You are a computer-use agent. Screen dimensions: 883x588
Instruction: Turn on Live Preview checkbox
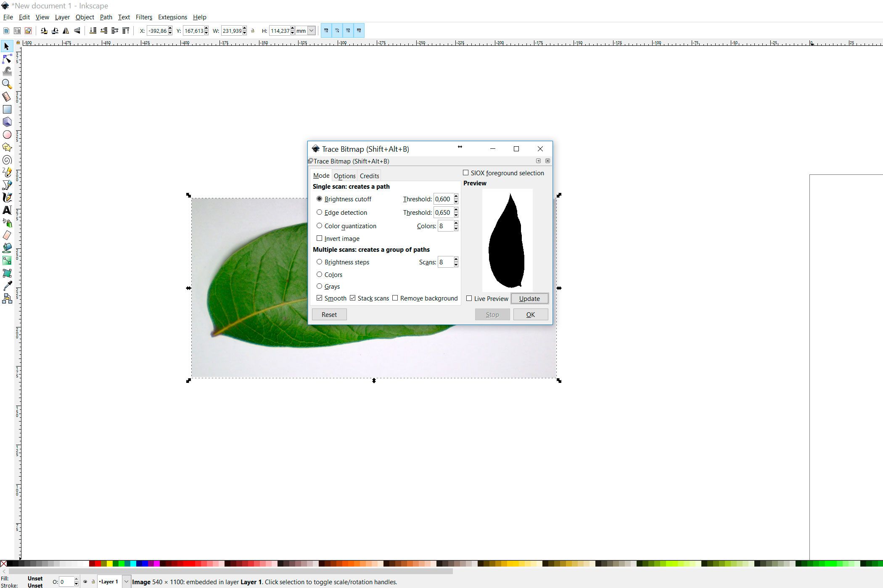469,298
